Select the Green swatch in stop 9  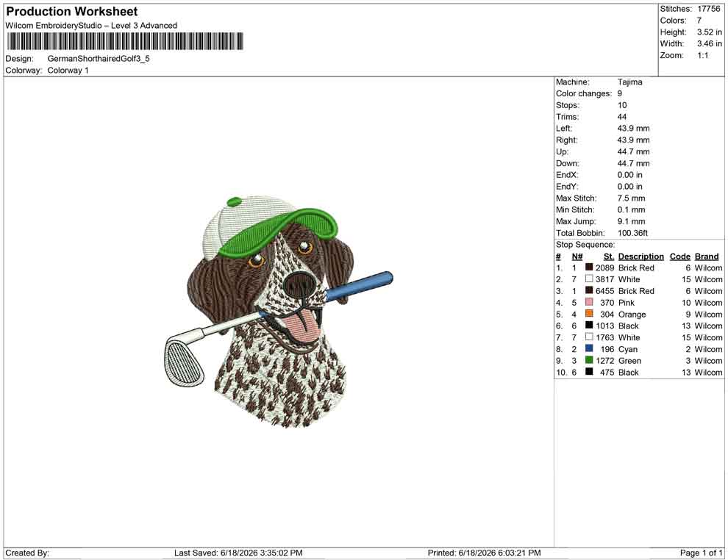pos(589,360)
